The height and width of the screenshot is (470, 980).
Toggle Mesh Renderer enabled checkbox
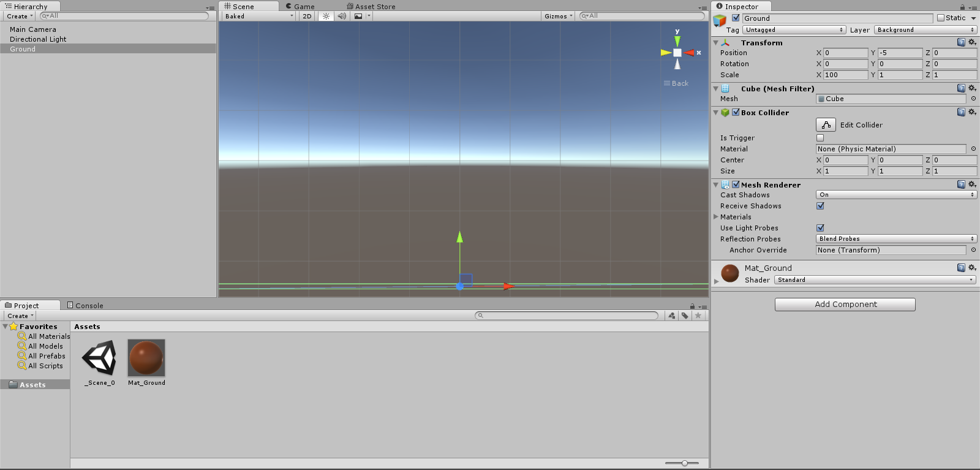736,184
